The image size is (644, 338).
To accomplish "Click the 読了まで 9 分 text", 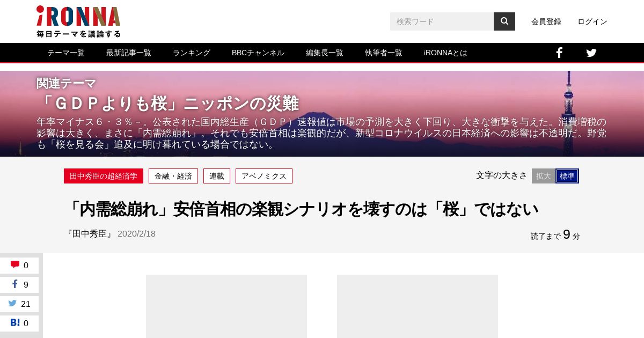I will point(555,235).
